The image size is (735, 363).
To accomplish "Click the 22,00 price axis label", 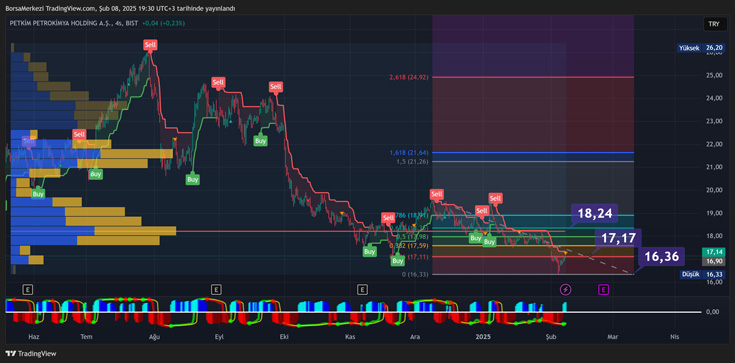I will click(x=713, y=144).
